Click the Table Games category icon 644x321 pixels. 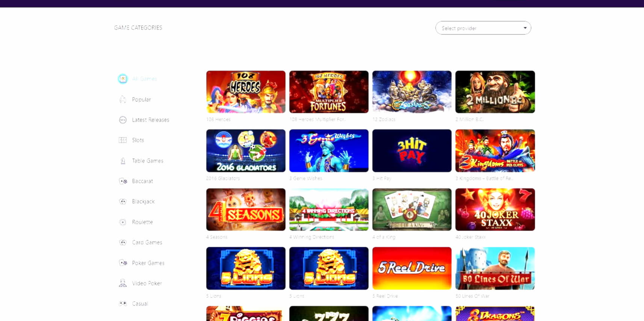122,160
